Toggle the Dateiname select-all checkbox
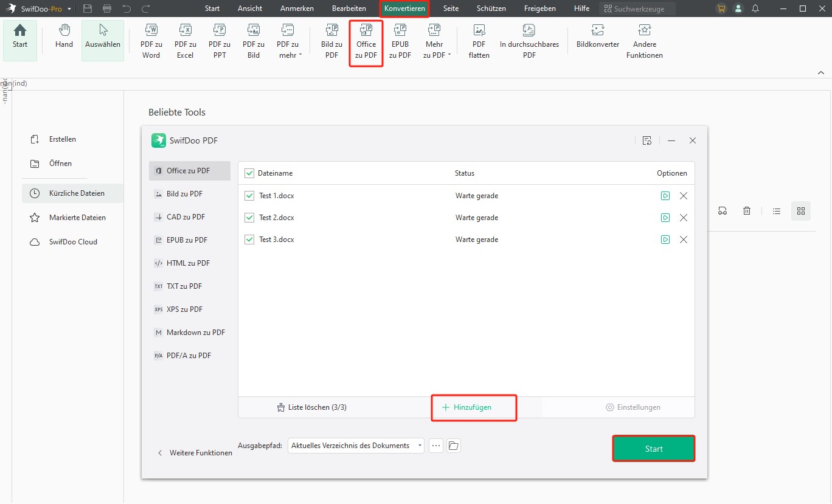The height and width of the screenshot is (504, 832). pyautogui.click(x=249, y=173)
